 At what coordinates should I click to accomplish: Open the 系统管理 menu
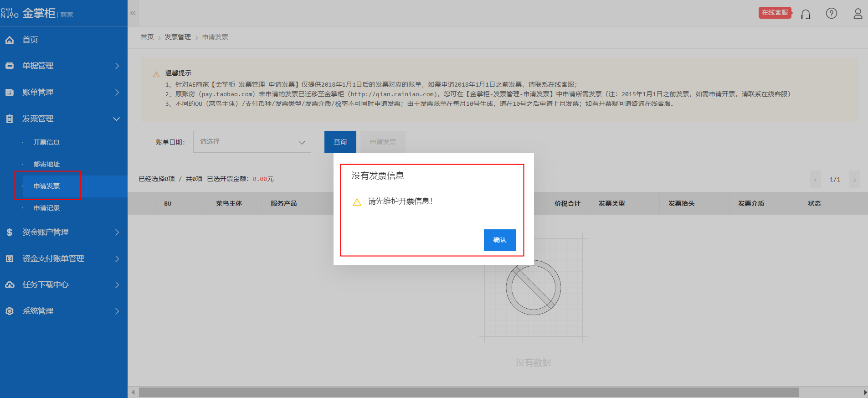click(x=38, y=311)
